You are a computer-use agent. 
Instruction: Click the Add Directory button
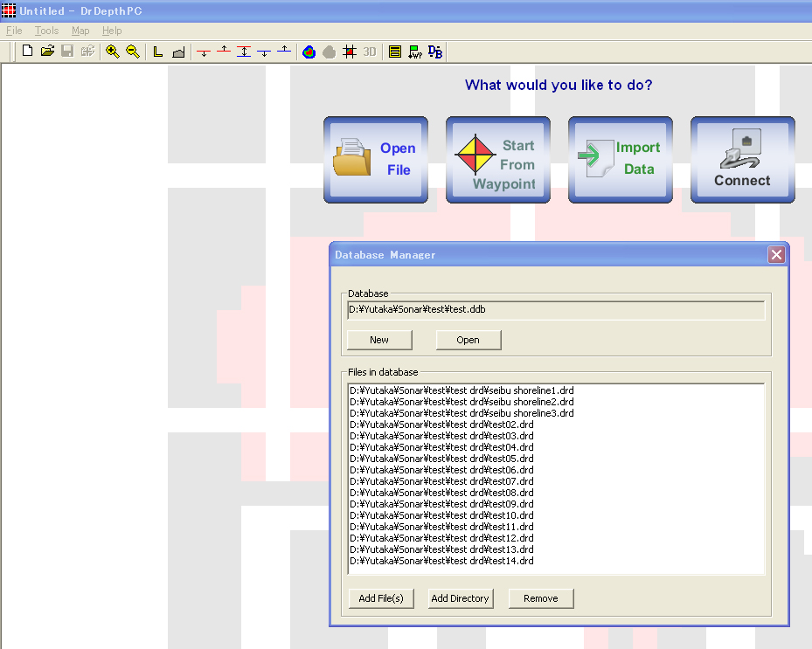[x=461, y=598]
